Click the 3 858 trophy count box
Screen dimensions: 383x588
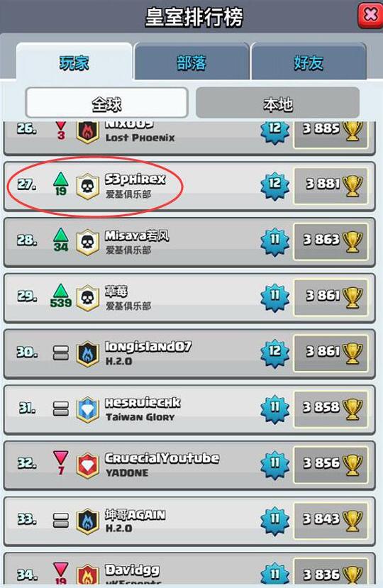coord(331,409)
